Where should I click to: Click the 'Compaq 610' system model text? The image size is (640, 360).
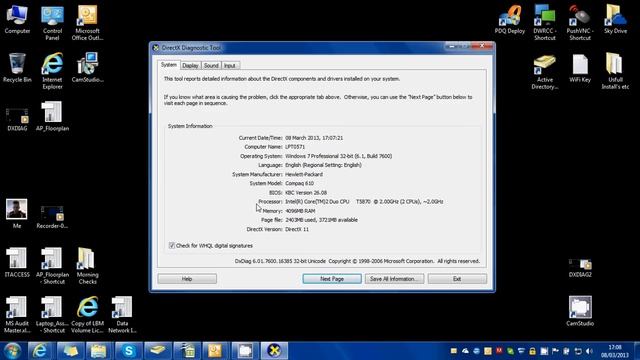(300, 183)
